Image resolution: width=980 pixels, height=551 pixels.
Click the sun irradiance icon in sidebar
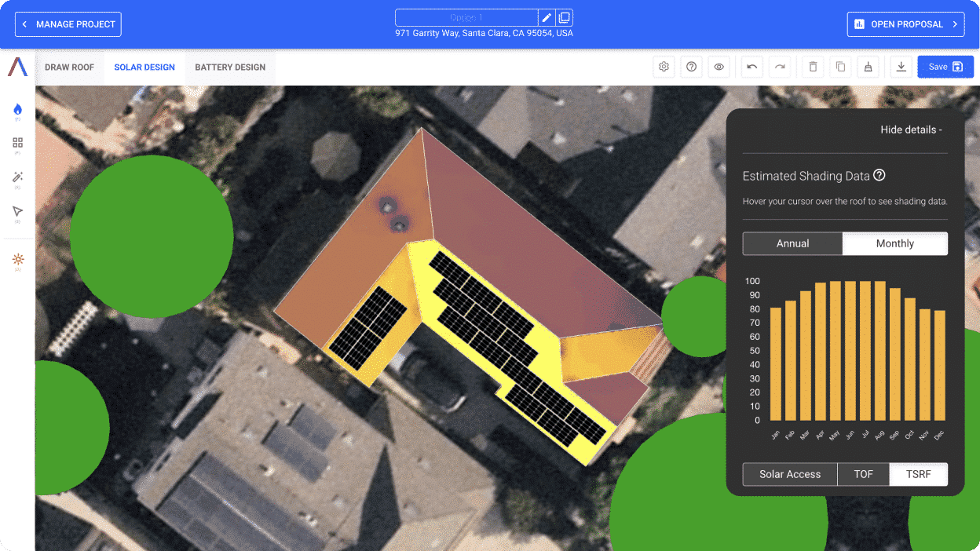pos(17,259)
